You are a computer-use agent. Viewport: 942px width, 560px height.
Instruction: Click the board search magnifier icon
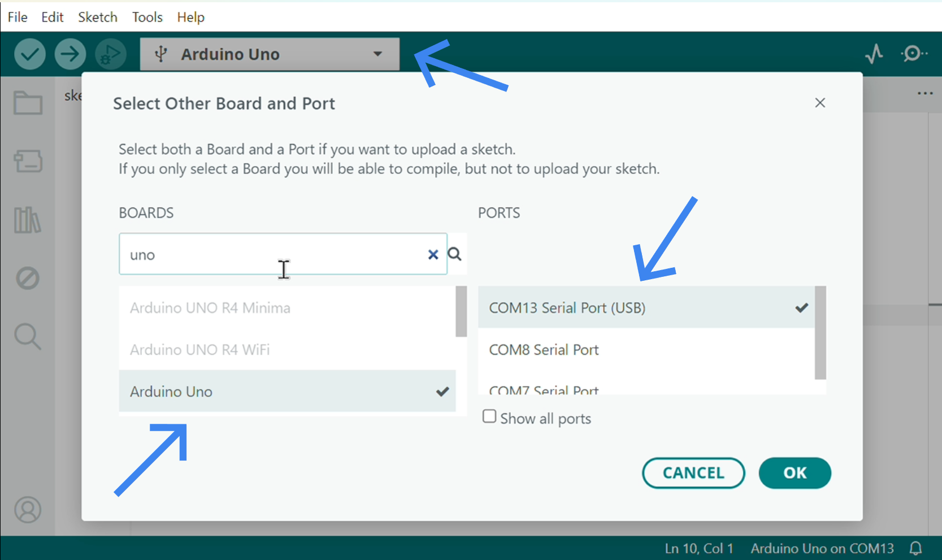pos(455,254)
